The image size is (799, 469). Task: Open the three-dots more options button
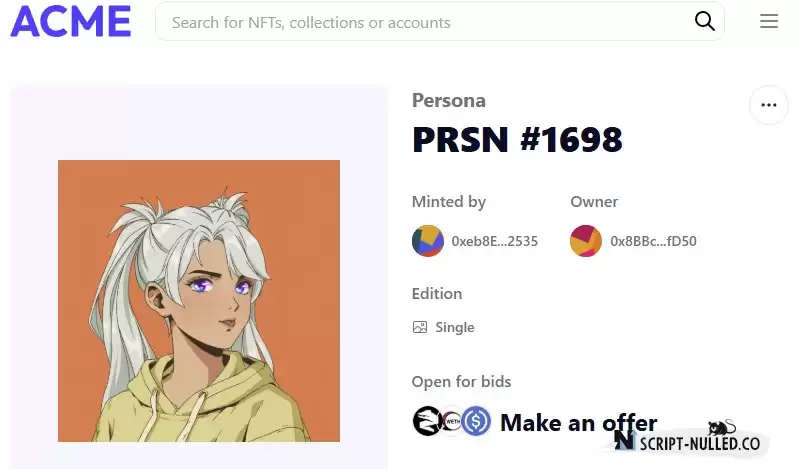(x=768, y=105)
